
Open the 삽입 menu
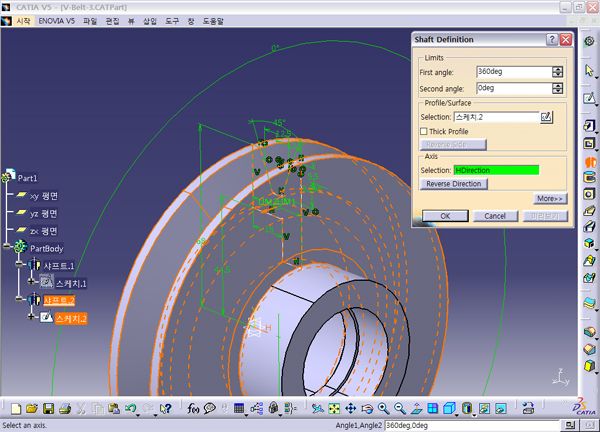[150, 21]
